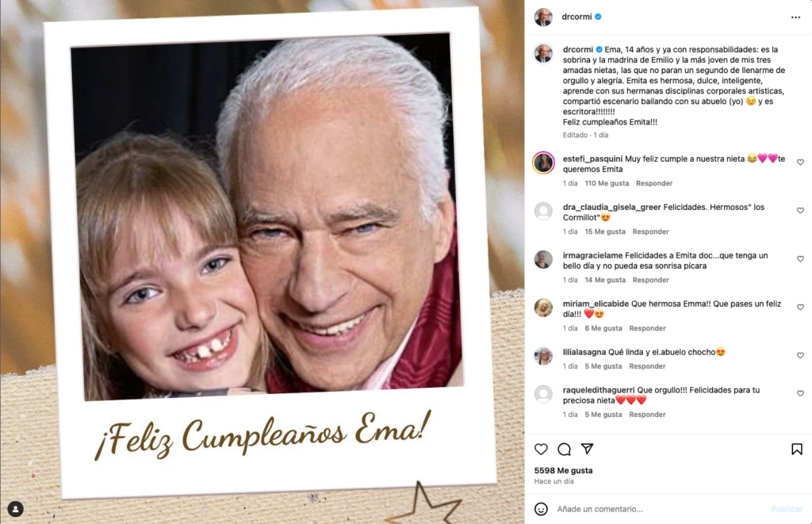Save post with bookmark icon
Screen dimensions: 812x524
tap(797, 449)
